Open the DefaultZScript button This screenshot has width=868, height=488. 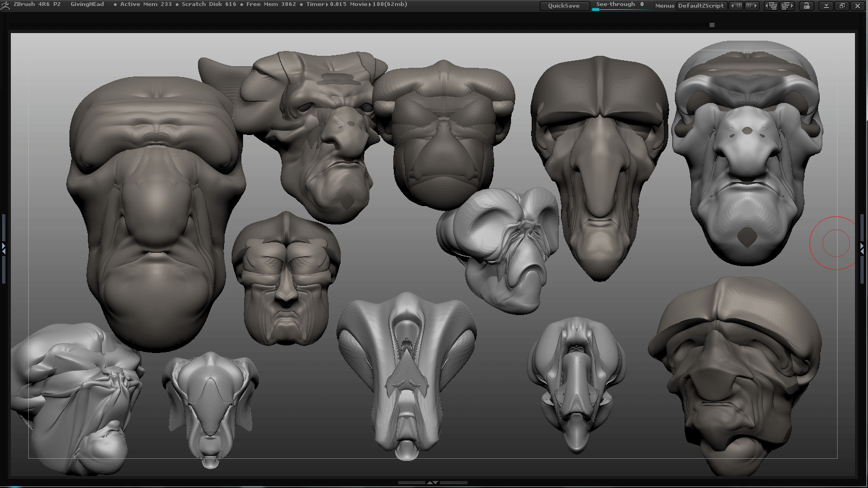coord(701,6)
